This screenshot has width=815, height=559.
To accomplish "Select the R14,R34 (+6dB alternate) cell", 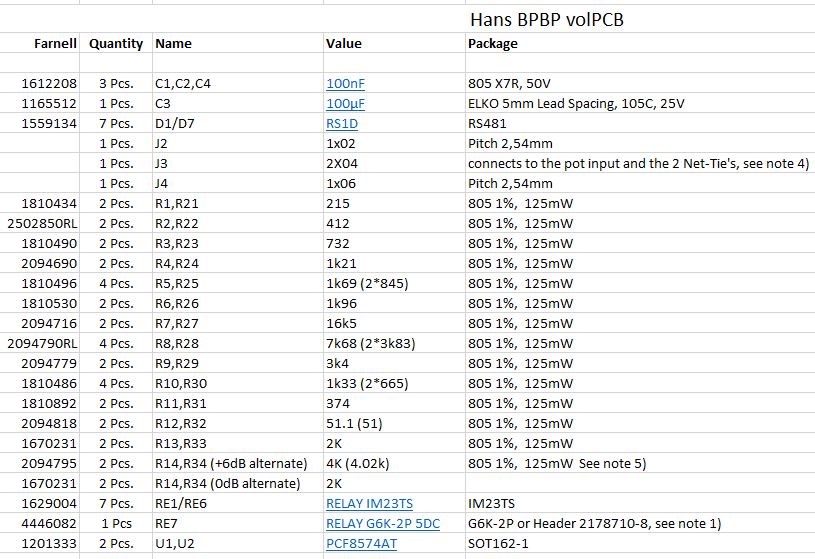I will point(238,463).
